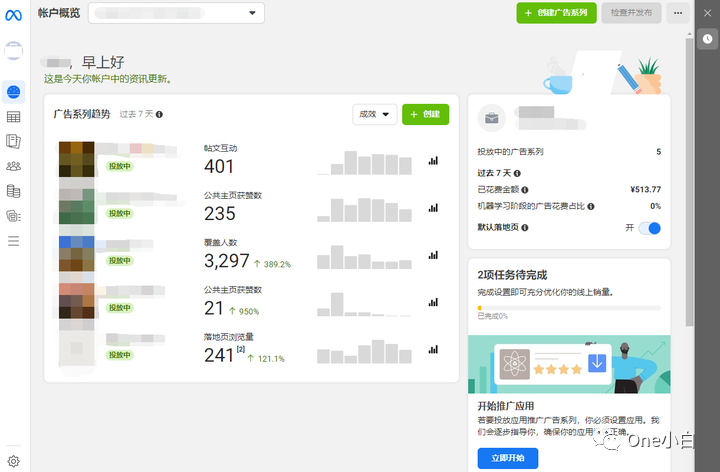The height and width of the screenshot is (472, 720).
Task: Click the 401 帖文互动 bar chart
Action: (365, 163)
